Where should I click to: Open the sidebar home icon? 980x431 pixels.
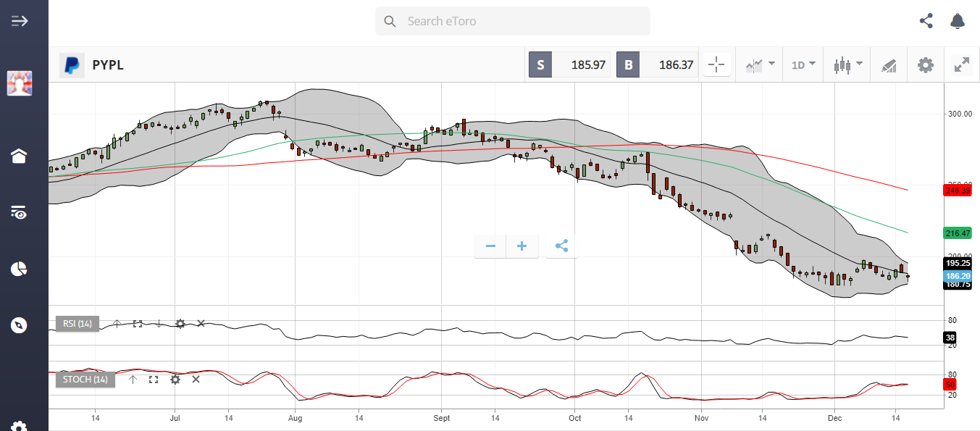[x=20, y=156]
